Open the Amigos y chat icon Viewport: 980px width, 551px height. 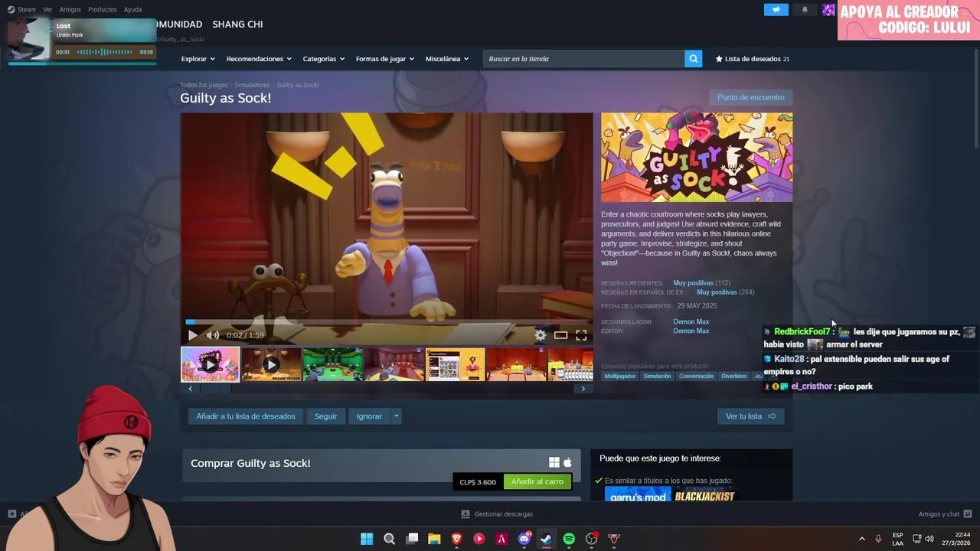pos(968,514)
